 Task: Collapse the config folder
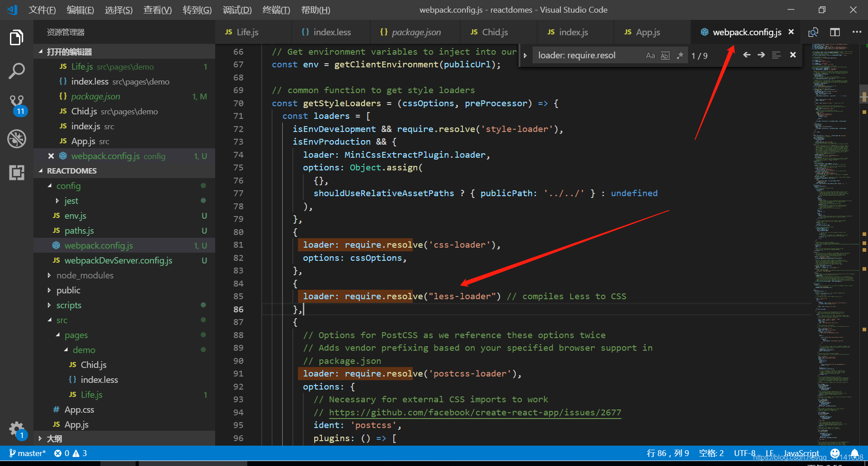[50, 186]
